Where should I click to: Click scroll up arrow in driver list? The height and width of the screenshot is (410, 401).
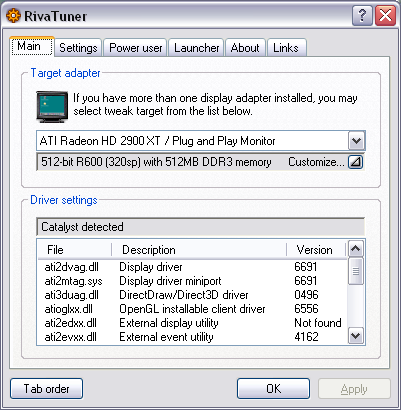click(356, 249)
